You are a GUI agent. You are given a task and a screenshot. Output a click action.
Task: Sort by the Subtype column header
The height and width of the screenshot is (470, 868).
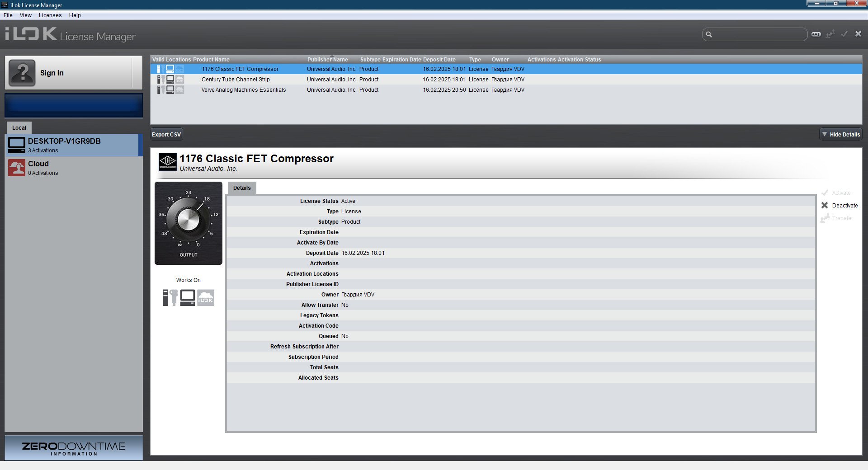[x=370, y=60]
